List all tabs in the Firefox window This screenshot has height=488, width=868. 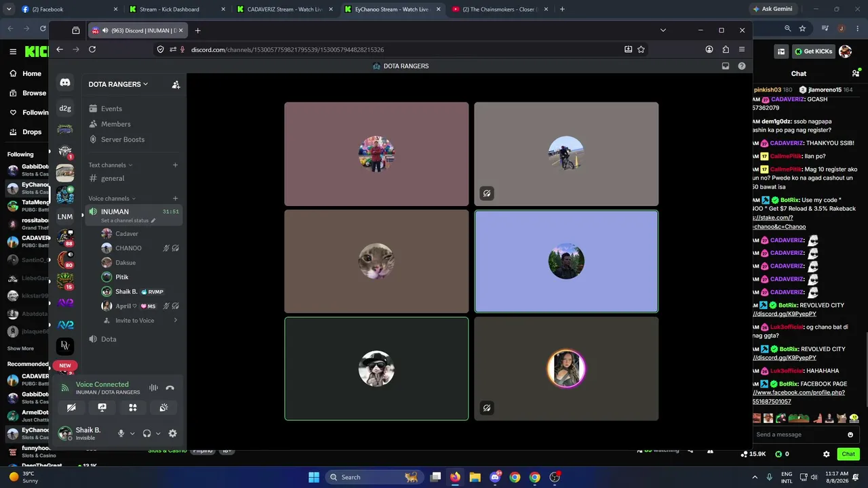point(663,30)
